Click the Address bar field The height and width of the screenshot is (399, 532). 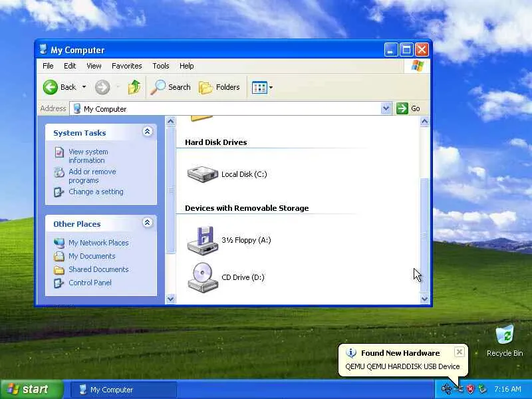tap(231, 108)
